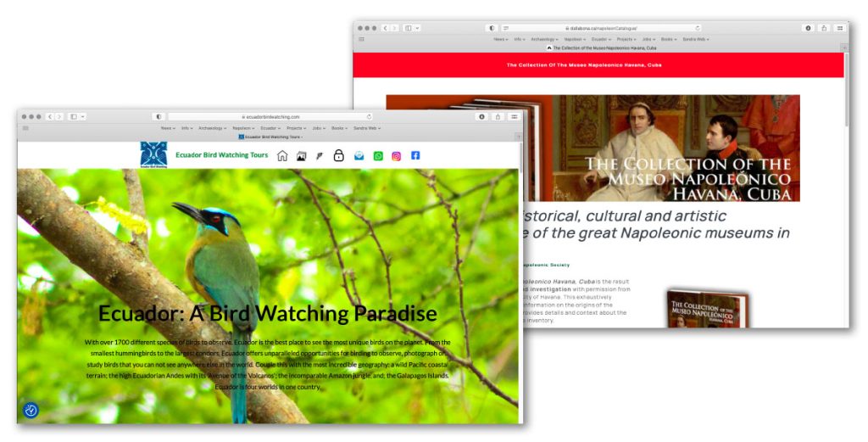Select the Collection of the Museo Napoleonico tab

pos(601,48)
